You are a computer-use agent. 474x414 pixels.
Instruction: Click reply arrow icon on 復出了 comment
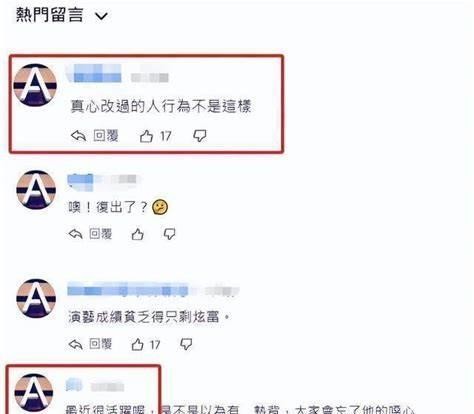tap(76, 234)
